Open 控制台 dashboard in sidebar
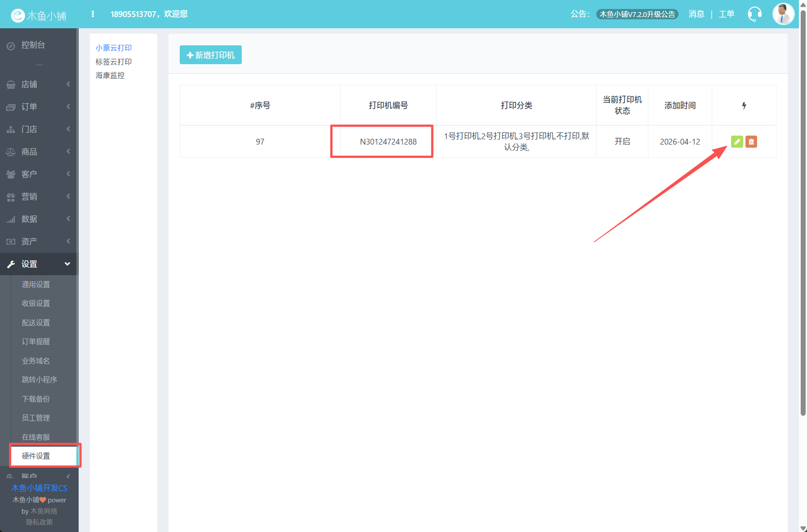The image size is (807, 532). click(33, 45)
